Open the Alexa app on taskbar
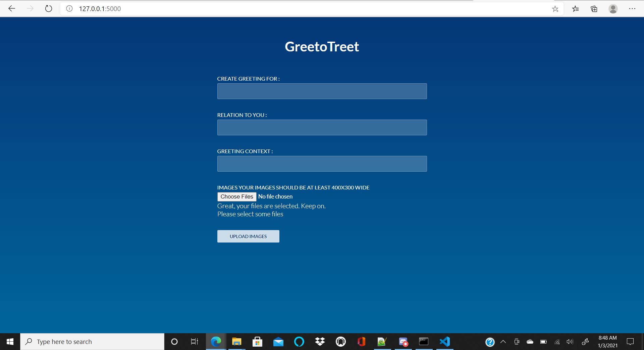The image size is (644, 350). tap(299, 342)
